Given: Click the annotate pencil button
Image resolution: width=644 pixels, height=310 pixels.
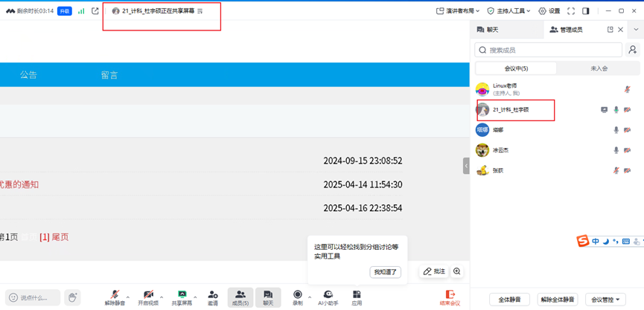Looking at the screenshot, I should pyautogui.click(x=433, y=271).
